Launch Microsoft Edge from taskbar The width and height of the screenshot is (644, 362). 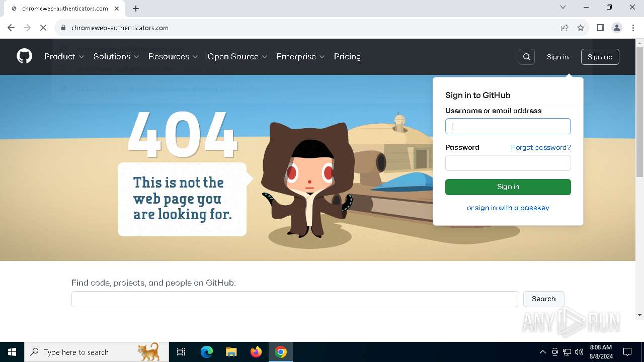[x=207, y=352]
